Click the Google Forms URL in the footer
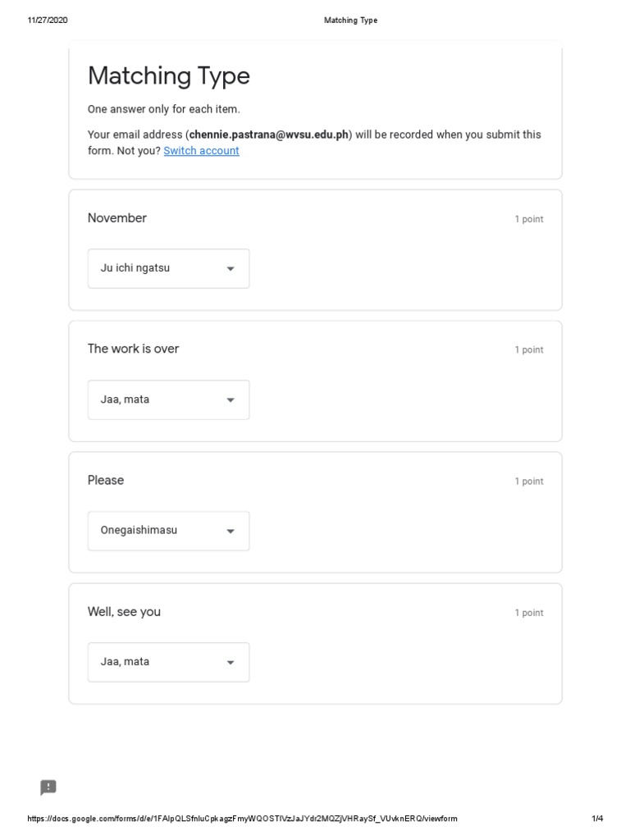 242,819
